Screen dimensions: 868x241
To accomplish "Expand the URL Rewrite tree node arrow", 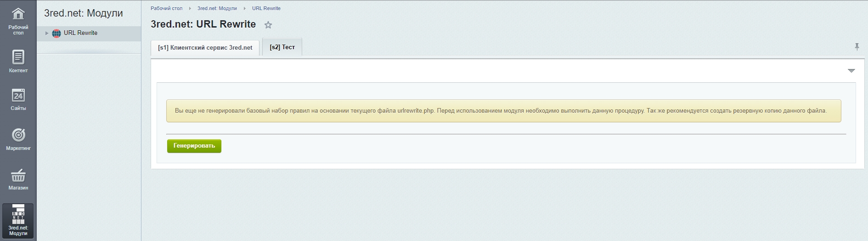I will coord(47,33).
